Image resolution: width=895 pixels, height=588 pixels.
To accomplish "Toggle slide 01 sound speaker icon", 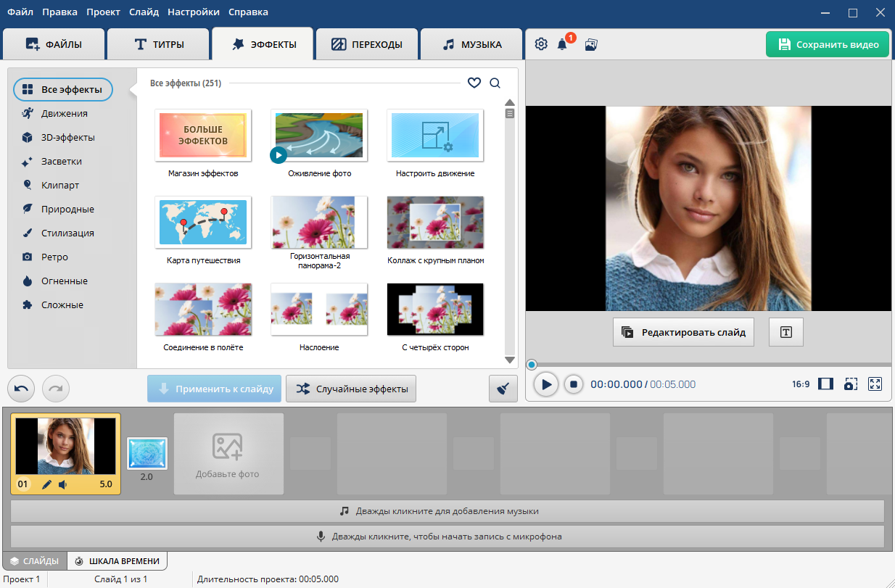I will click(x=62, y=484).
